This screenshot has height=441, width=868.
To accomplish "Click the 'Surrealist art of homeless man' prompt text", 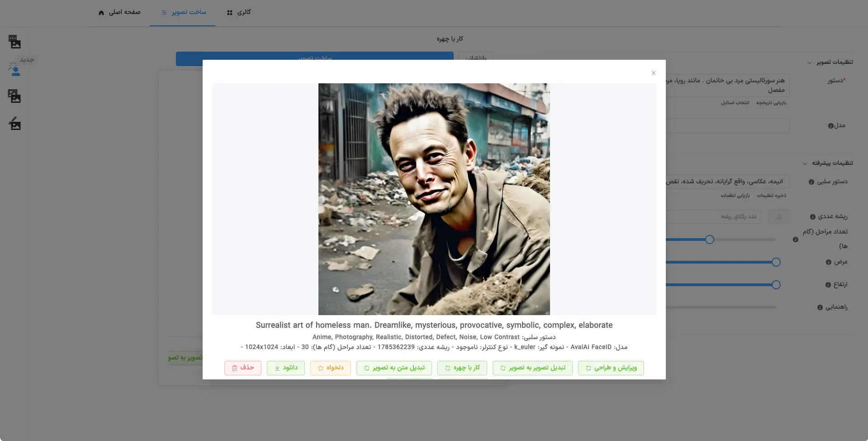I will pos(434,325).
